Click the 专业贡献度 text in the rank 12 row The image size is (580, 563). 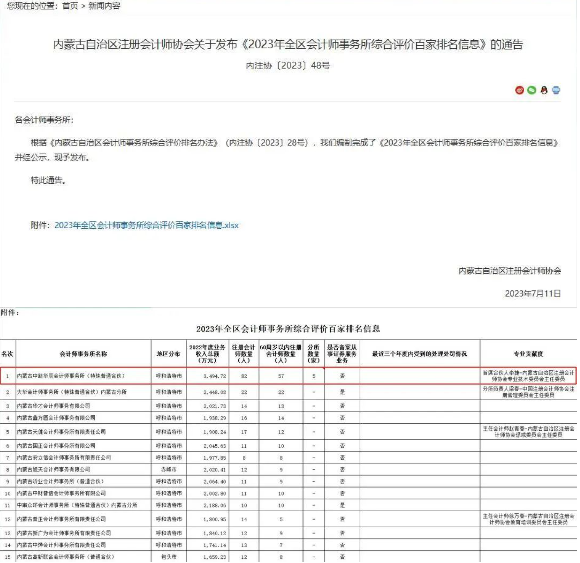tap(528, 519)
